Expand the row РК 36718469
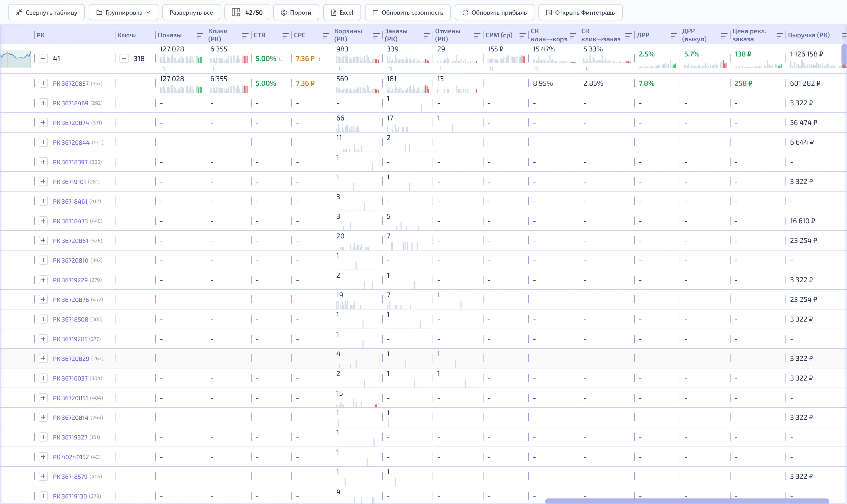Screen dimensions: 847x504 (43, 103)
